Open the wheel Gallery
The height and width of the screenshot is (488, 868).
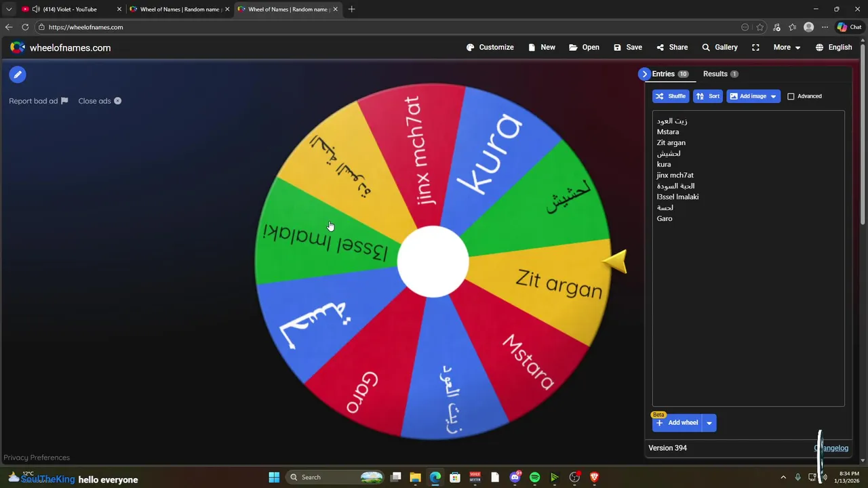pyautogui.click(x=719, y=47)
